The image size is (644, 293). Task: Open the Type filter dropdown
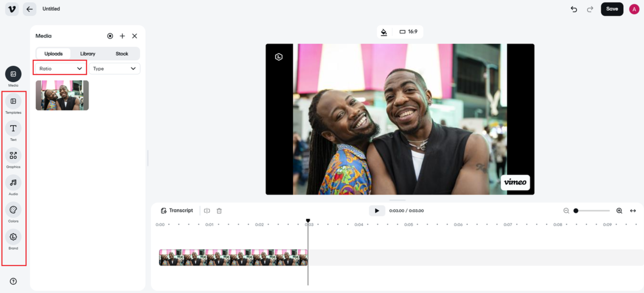[114, 68]
